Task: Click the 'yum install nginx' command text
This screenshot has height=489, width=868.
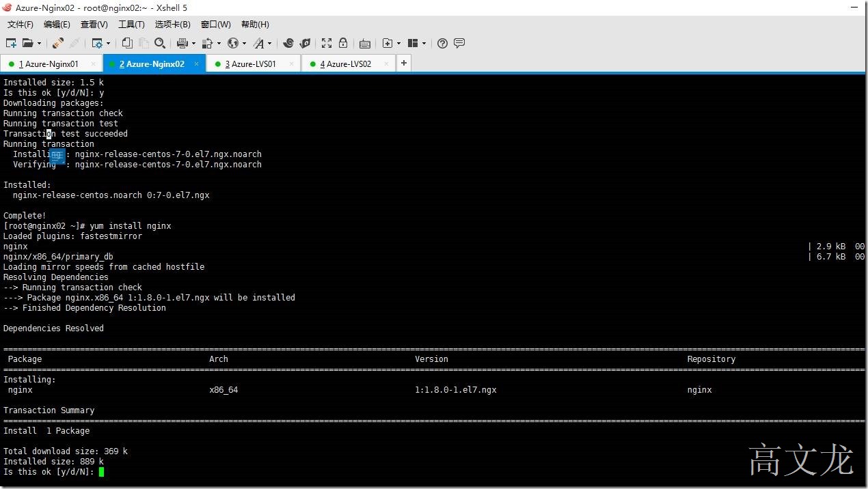Action: pos(131,226)
